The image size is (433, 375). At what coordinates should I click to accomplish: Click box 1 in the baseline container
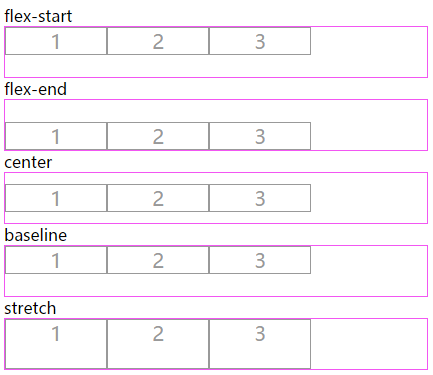[56, 260]
